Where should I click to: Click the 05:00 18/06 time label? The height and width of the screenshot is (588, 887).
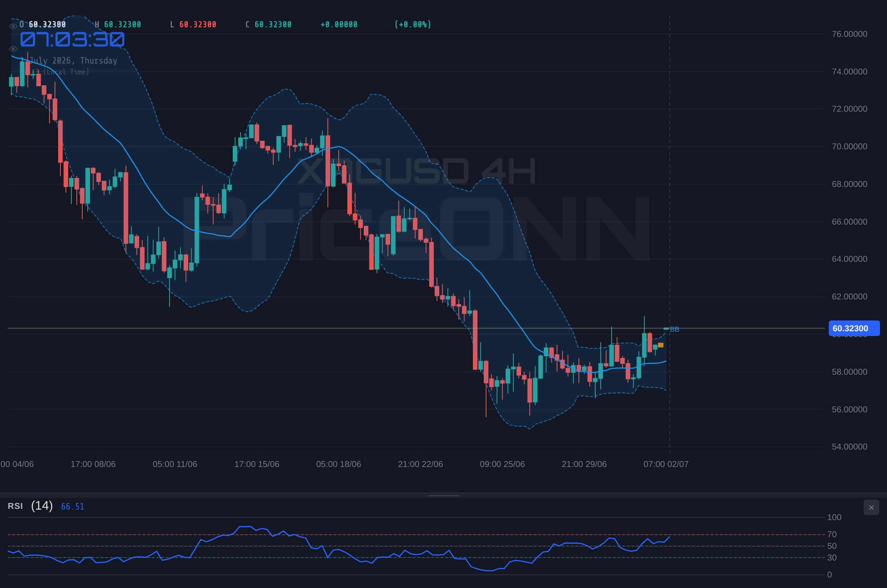click(339, 464)
